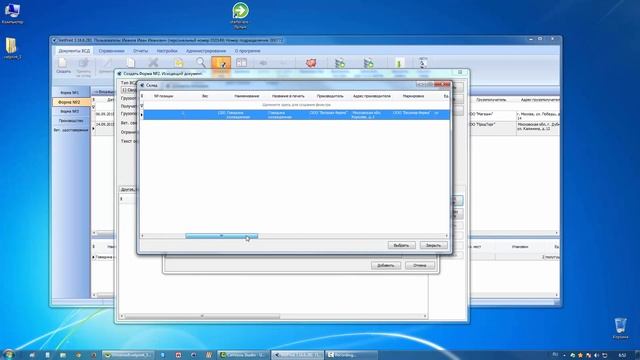This screenshot has width=640, height=360.
Task: Click the Принять на склад toolbar icon
Action: 84,67
